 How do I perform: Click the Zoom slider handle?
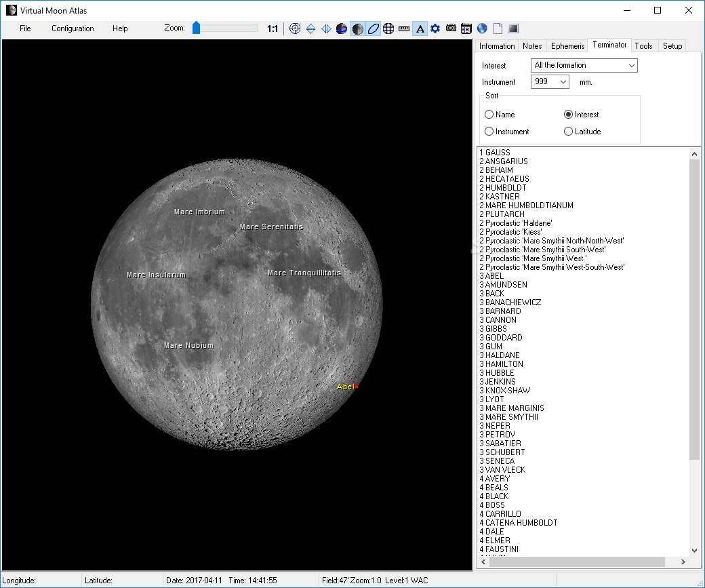pyautogui.click(x=196, y=28)
